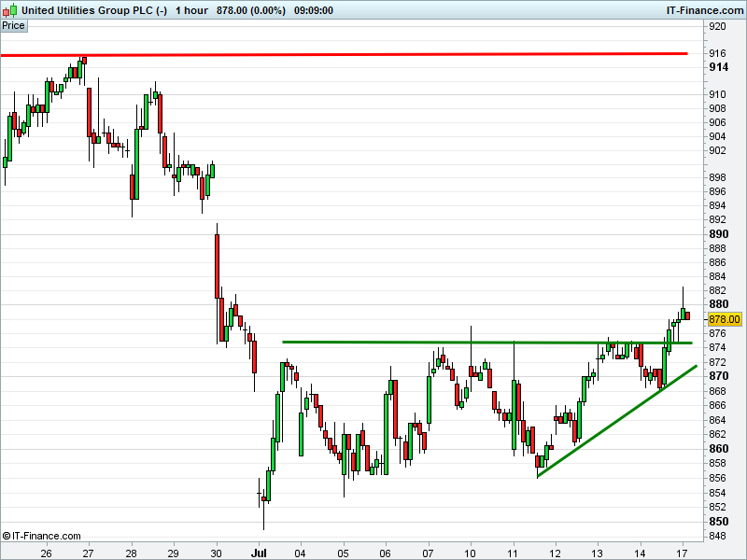Click the 902 price axis label
This screenshot has height=560, width=747.
[717, 150]
